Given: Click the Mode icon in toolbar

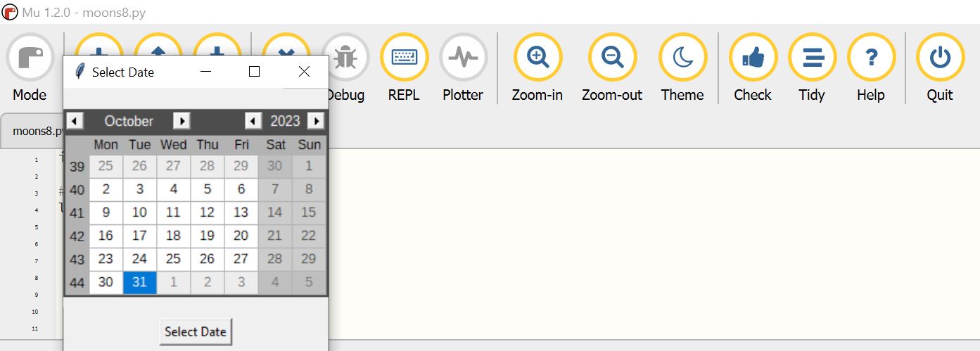Looking at the screenshot, I should pos(30,58).
